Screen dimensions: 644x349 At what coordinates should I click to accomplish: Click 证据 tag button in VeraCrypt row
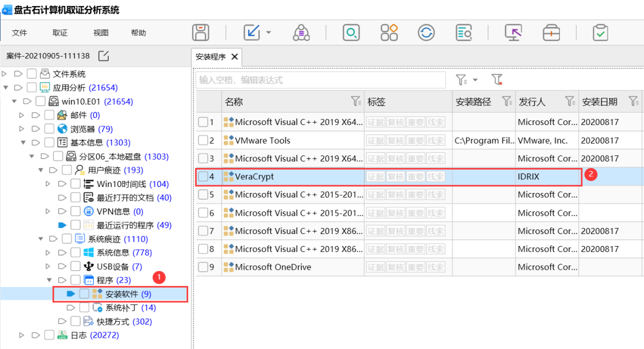(376, 177)
